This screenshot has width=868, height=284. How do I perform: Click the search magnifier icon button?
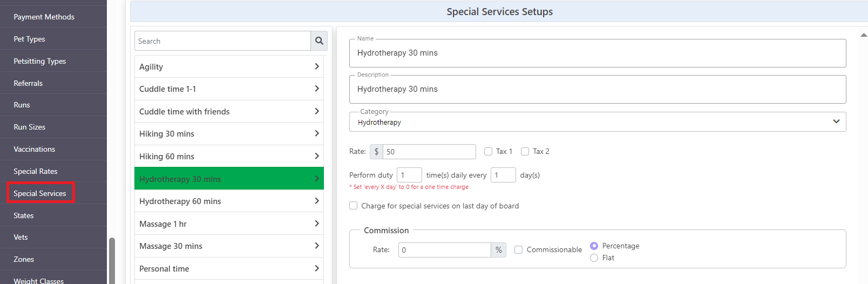click(319, 41)
